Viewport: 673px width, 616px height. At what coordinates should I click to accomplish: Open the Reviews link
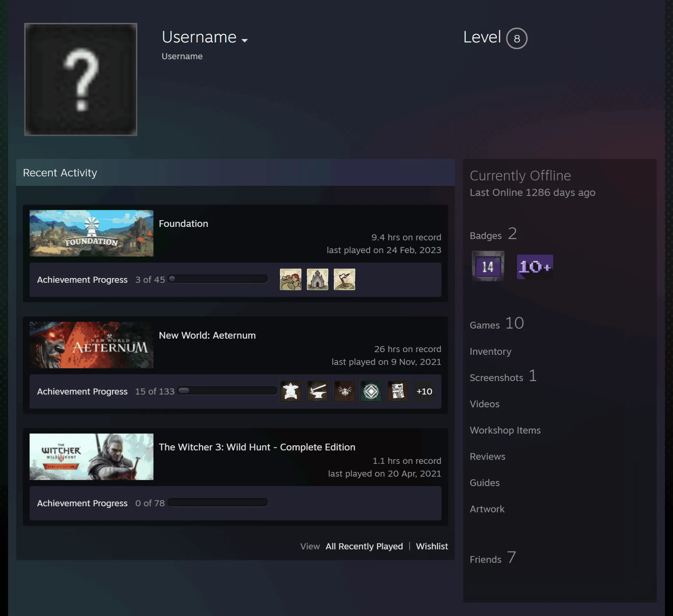pyautogui.click(x=488, y=456)
